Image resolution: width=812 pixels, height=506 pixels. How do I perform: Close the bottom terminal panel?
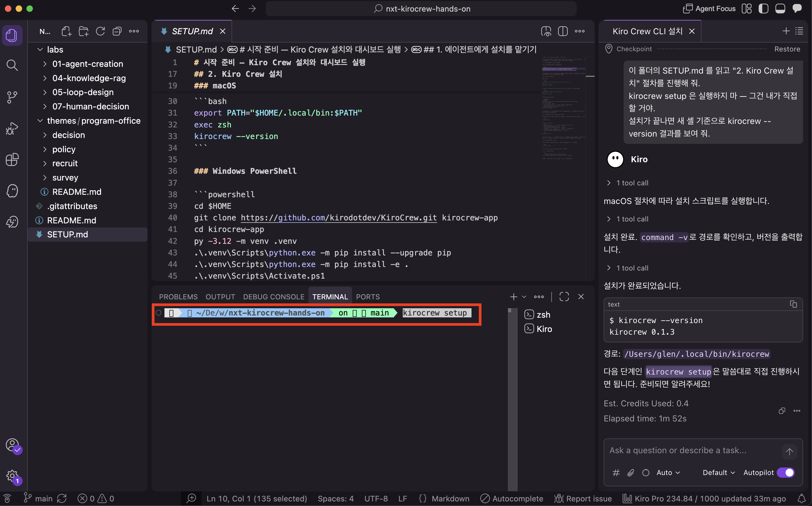581,296
